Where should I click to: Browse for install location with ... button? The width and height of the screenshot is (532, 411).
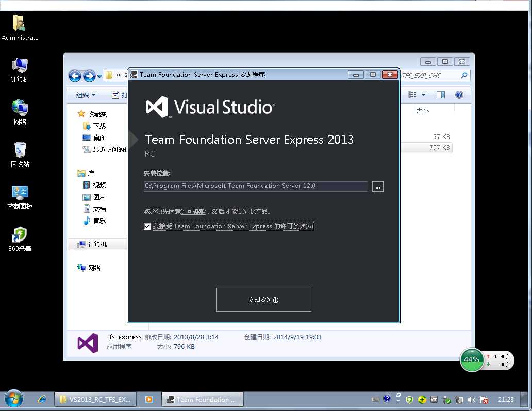[378, 186]
